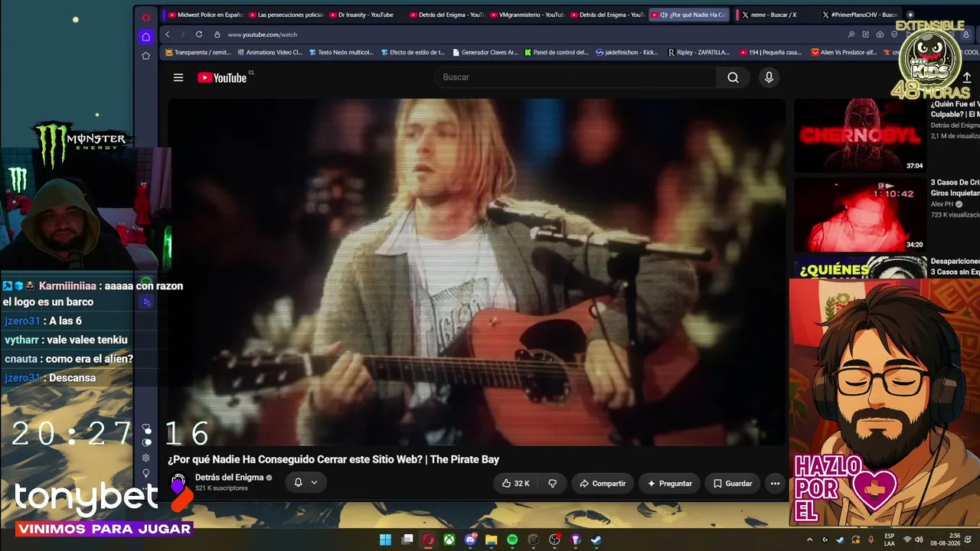The image size is (980, 551).
Task: Switch to Las persecuciones policiales tab
Action: point(287,15)
